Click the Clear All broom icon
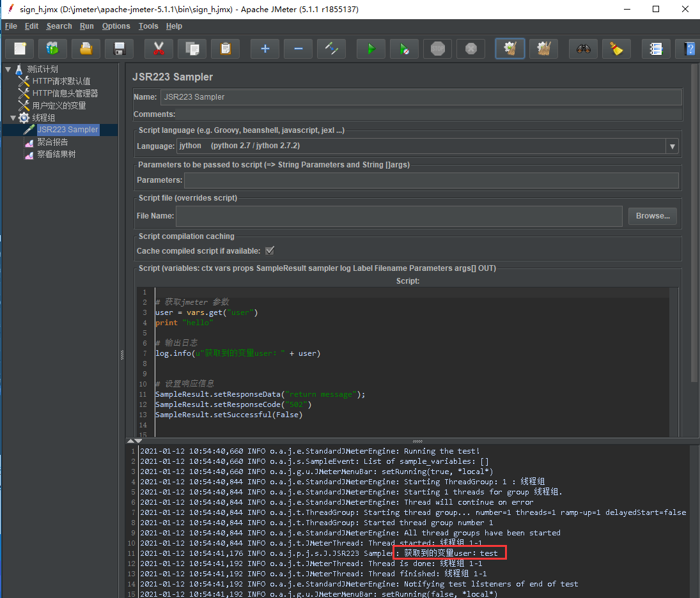700x598 pixels. coord(543,49)
